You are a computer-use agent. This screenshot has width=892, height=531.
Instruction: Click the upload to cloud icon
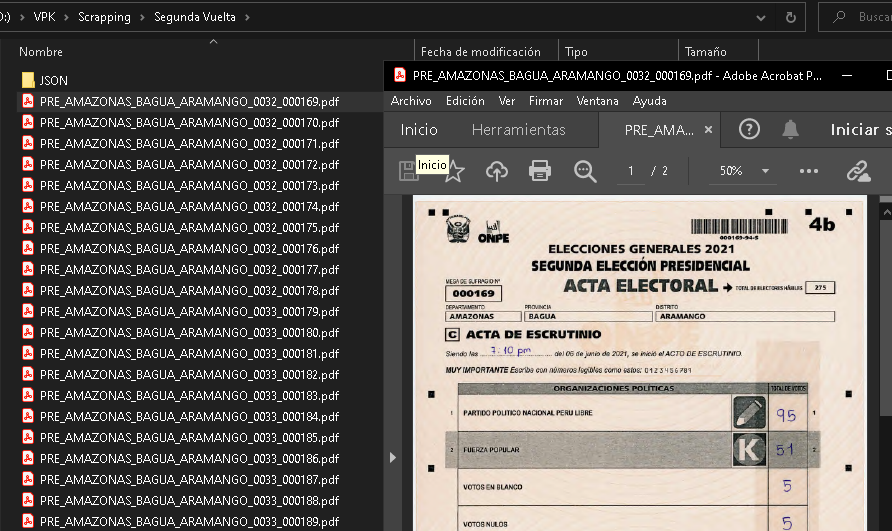coord(497,171)
